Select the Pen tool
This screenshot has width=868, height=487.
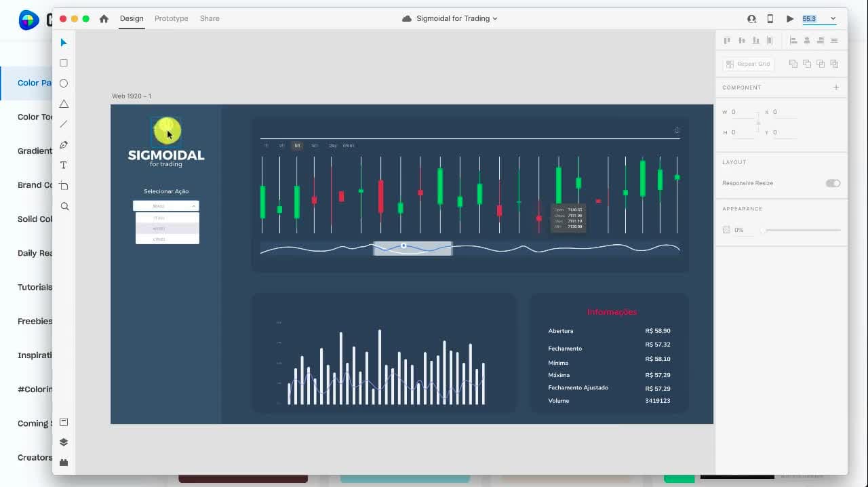64,144
